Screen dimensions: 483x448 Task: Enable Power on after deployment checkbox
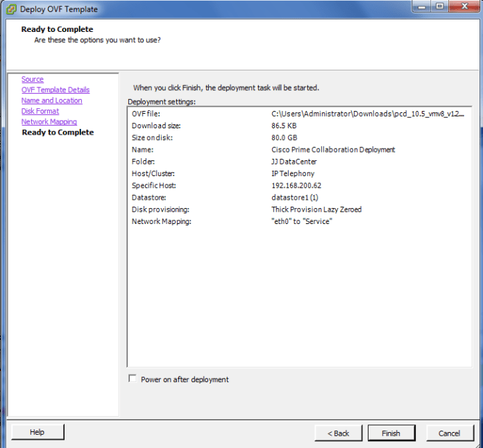[x=133, y=379]
